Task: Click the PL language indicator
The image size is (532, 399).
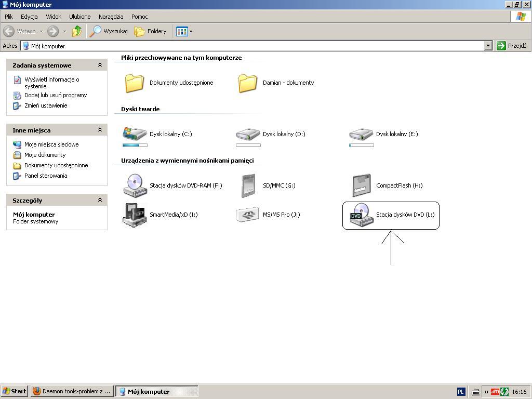Action: 460,392
